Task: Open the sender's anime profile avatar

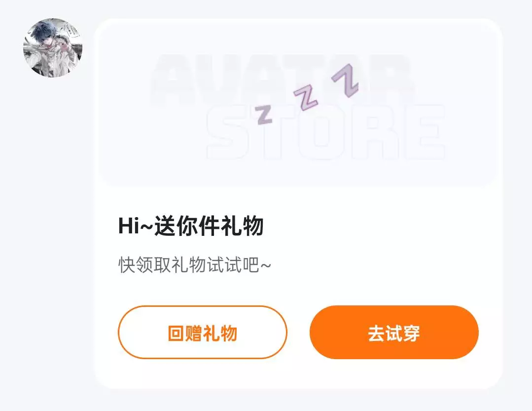Action: (x=53, y=48)
